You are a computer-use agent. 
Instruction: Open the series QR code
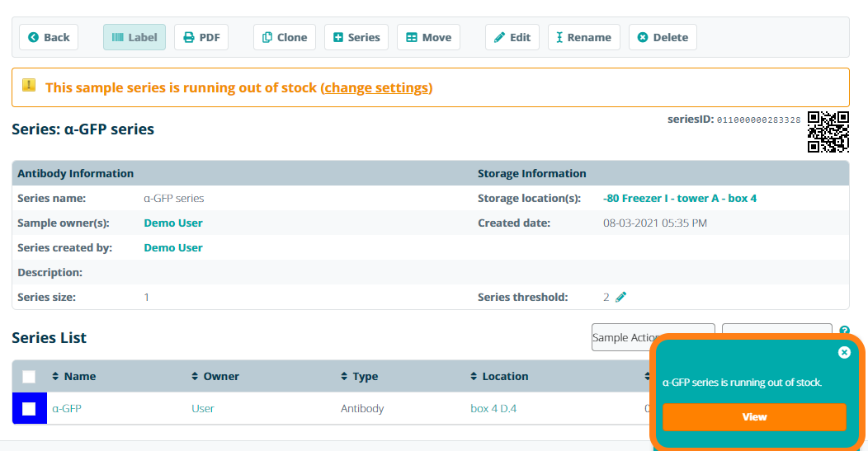(x=828, y=132)
